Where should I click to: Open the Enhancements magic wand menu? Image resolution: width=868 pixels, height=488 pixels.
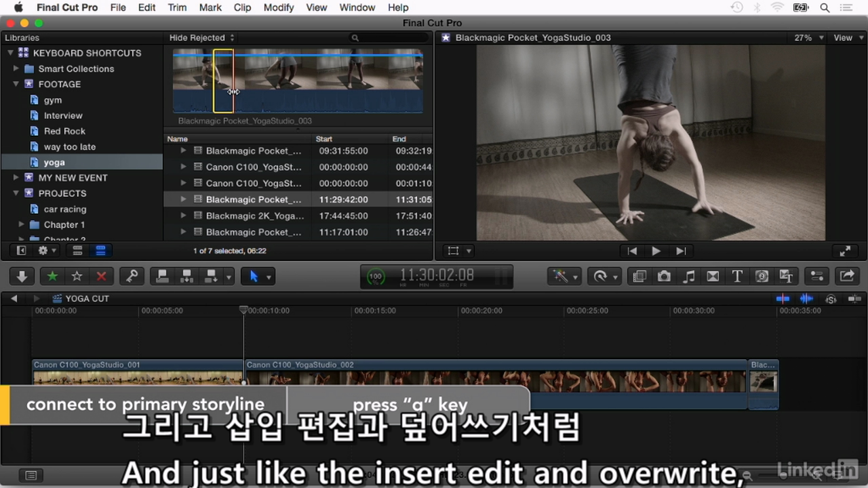pos(564,276)
